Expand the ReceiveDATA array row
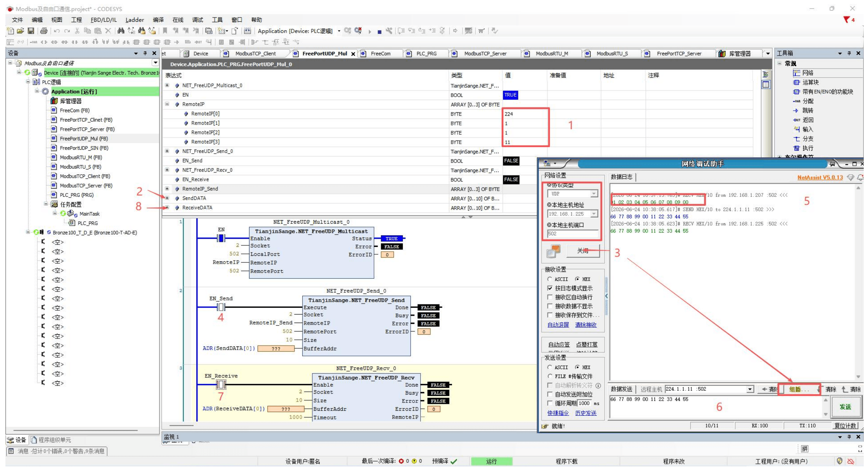Screen dimensions: 868x469 pos(167,207)
